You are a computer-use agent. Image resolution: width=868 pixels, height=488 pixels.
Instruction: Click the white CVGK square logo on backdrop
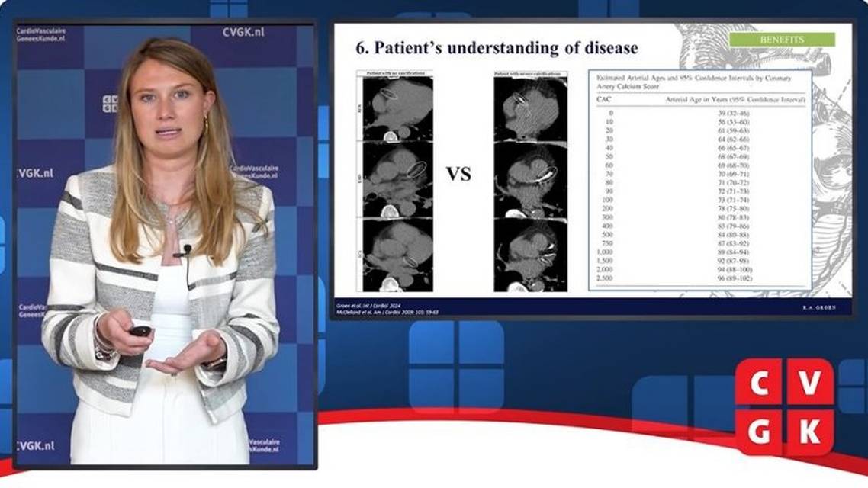[x=110, y=104]
